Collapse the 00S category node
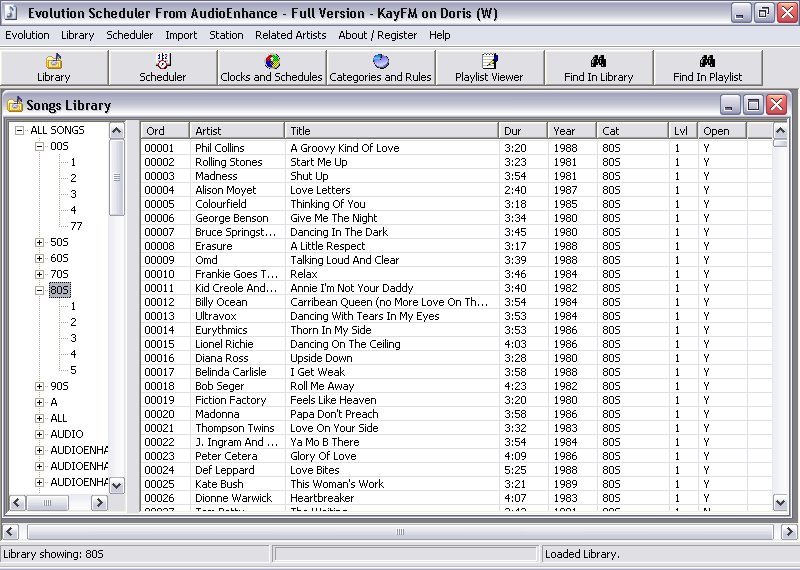The image size is (800, 570). [39, 146]
